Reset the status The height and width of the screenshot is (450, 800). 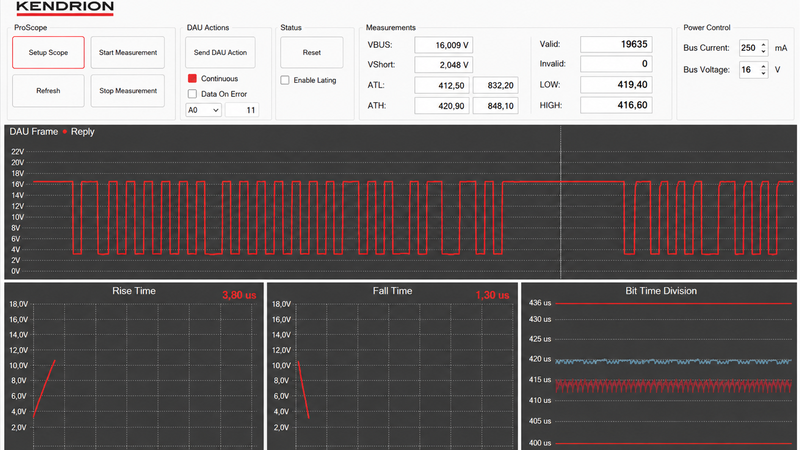point(311,52)
